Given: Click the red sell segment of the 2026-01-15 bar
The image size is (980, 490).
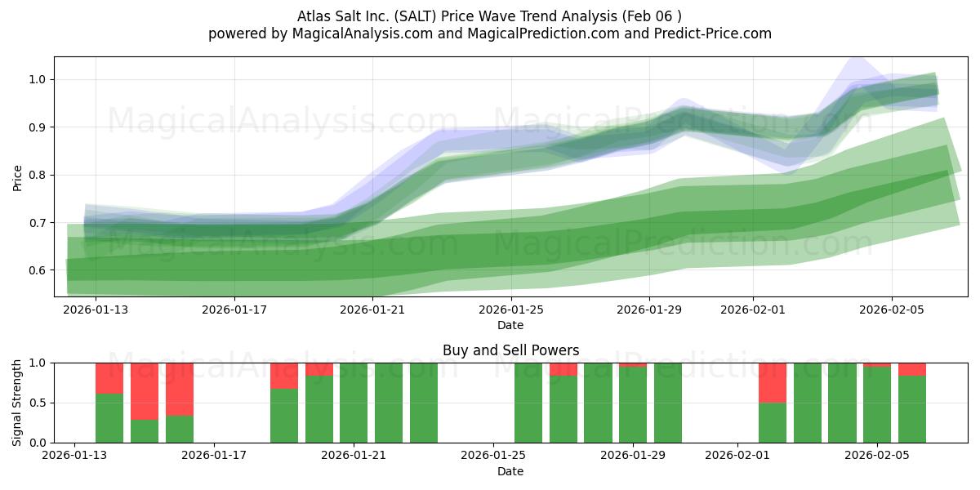Looking at the screenshot, I should (145, 391).
